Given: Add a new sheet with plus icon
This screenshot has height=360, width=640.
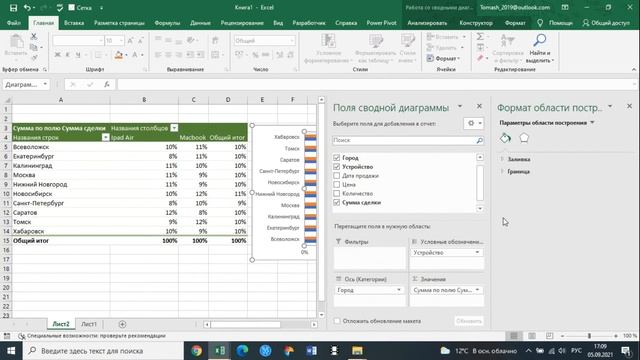Looking at the screenshot, I should [x=122, y=324].
